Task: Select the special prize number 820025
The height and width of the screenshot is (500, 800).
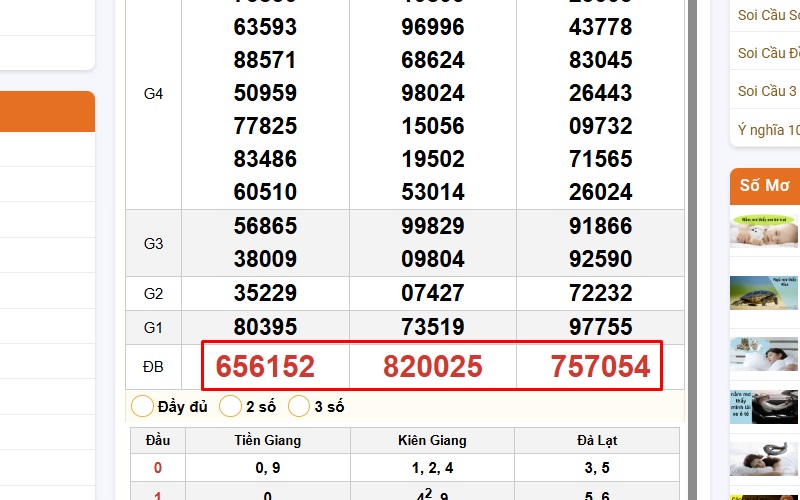Action: (432, 367)
